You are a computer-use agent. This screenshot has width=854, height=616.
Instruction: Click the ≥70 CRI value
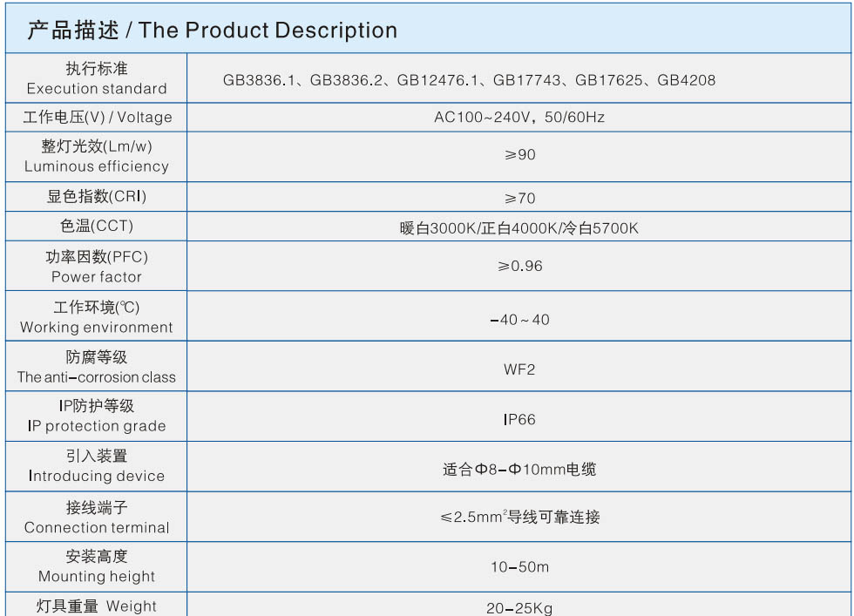pos(519,198)
